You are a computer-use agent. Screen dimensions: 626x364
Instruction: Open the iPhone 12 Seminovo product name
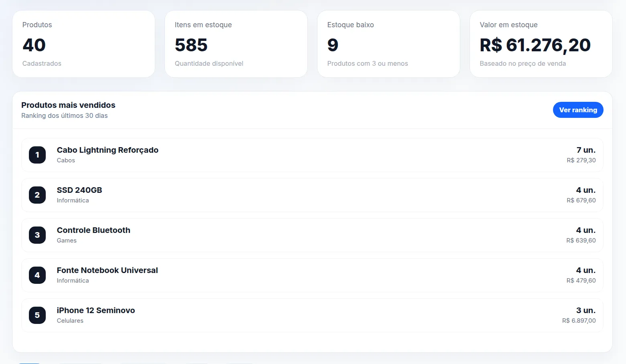pyautogui.click(x=96, y=310)
